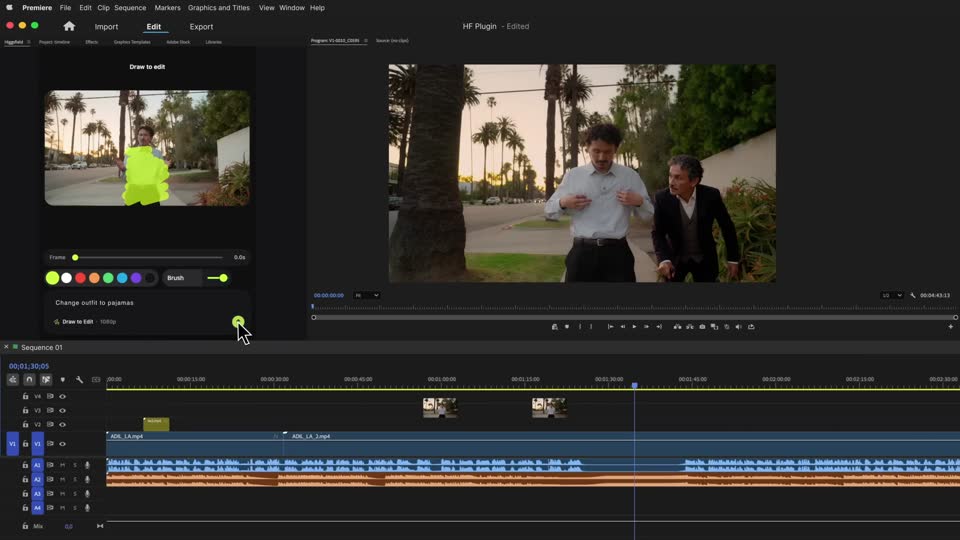Solo audio track A2

pos(75,479)
